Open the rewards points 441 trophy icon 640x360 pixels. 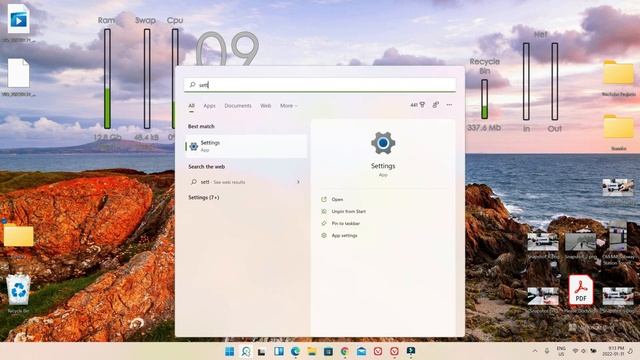click(418, 105)
